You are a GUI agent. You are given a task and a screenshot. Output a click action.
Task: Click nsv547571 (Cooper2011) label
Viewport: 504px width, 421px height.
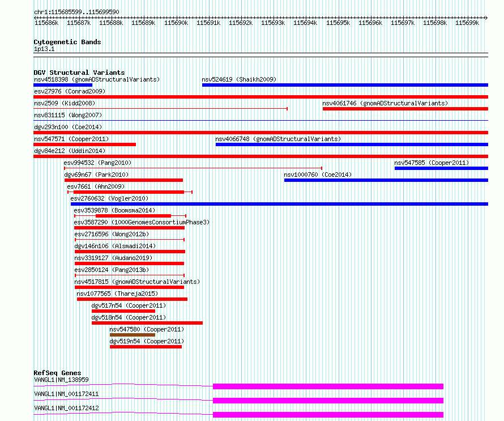pos(71,139)
